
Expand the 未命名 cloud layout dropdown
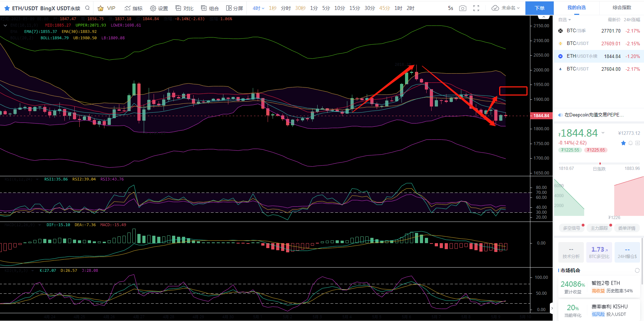(506, 8)
